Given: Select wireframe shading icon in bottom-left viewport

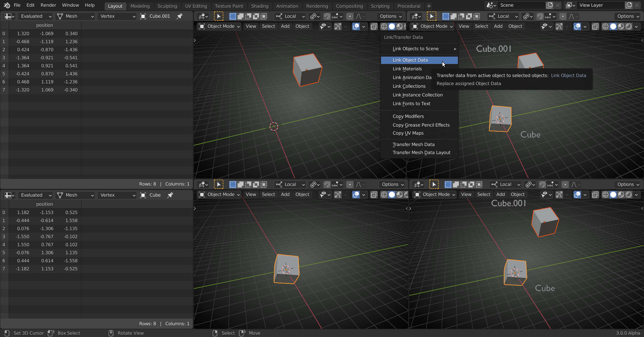Looking at the screenshot, I should pyautogui.click(x=384, y=194).
